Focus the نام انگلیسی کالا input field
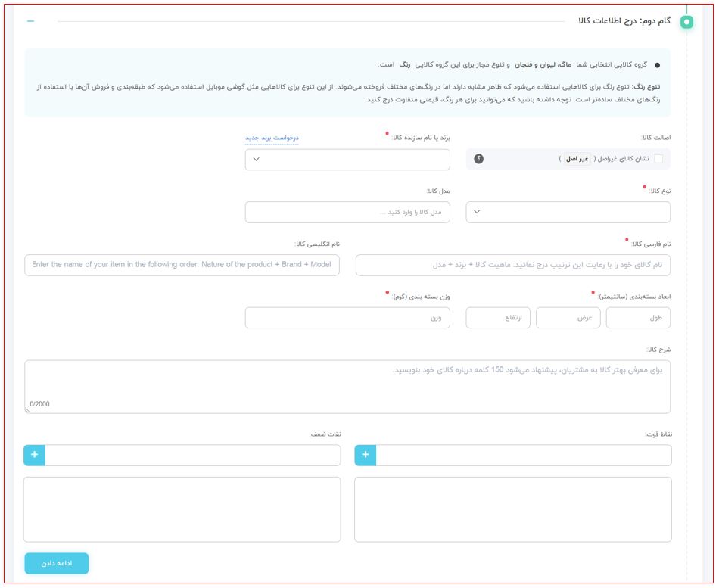The height and width of the screenshot is (588, 719). (182, 265)
